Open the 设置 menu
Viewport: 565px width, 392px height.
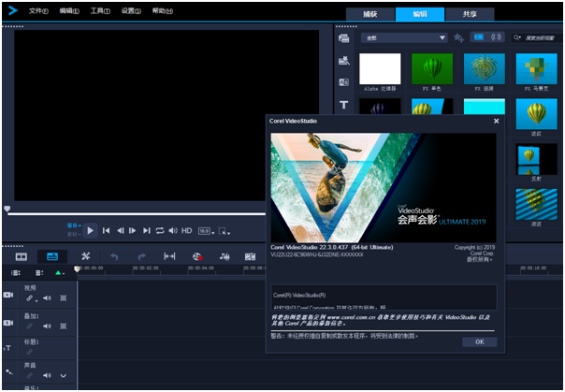tap(131, 11)
